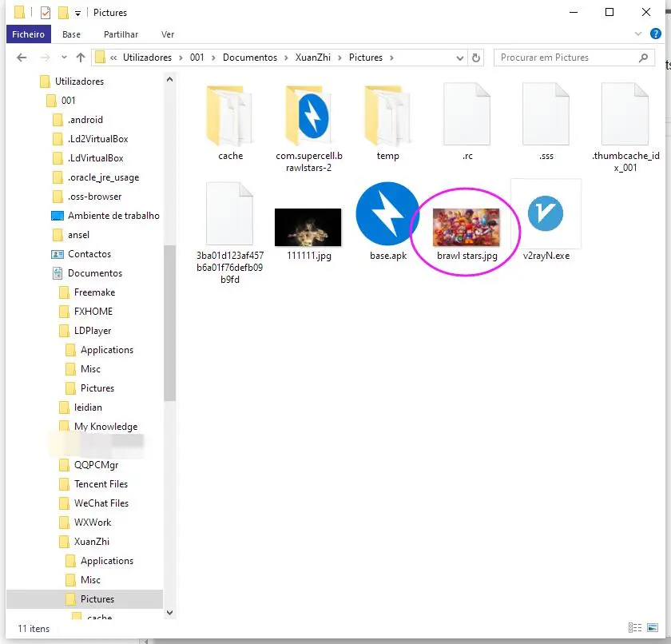Click Documentos in the address bar breadcrumb
This screenshot has width=671, height=644.
249,57
